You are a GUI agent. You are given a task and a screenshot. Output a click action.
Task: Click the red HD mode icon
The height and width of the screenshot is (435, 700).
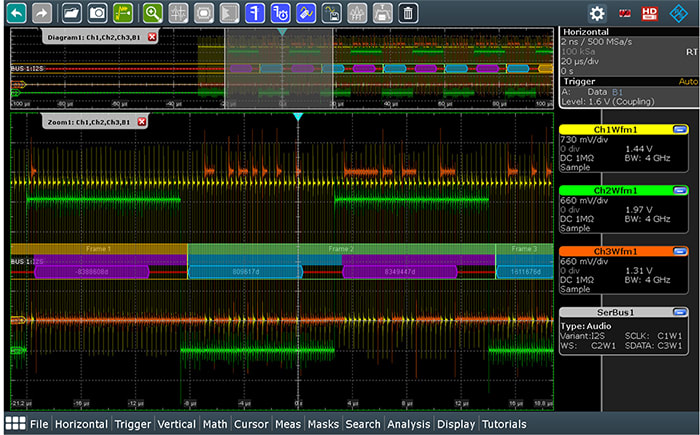pos(650,13)
